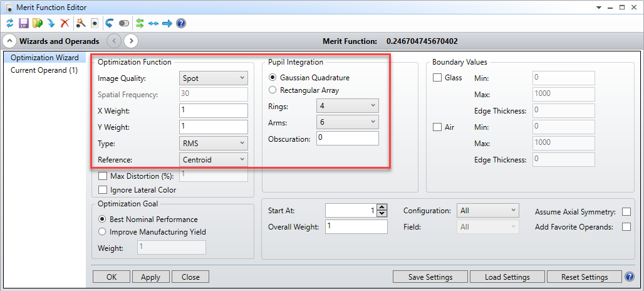Select the Rectangular Array radio button

coord(271,90)
